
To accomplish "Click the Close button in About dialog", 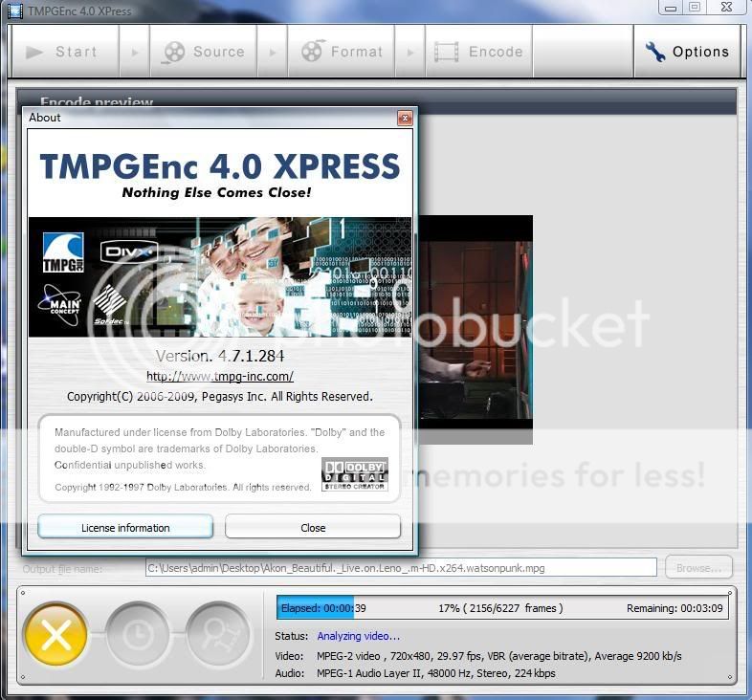I will [313, 527].
